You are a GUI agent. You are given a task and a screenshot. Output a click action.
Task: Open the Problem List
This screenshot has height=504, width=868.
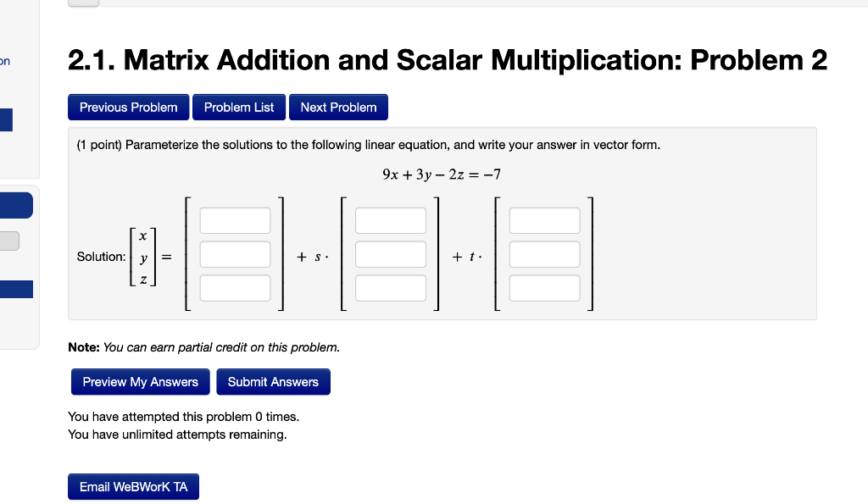coord(238,107)
